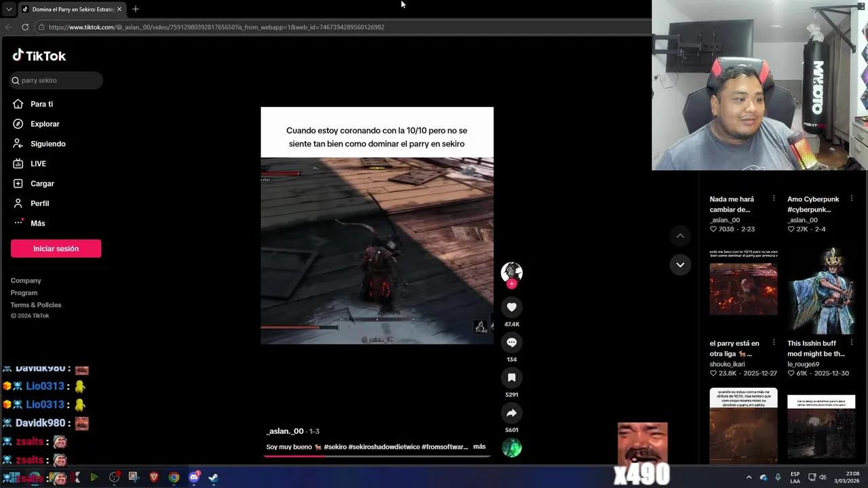
Task: Switch ESP LAA keyboard language
Action: pos(795,477)
